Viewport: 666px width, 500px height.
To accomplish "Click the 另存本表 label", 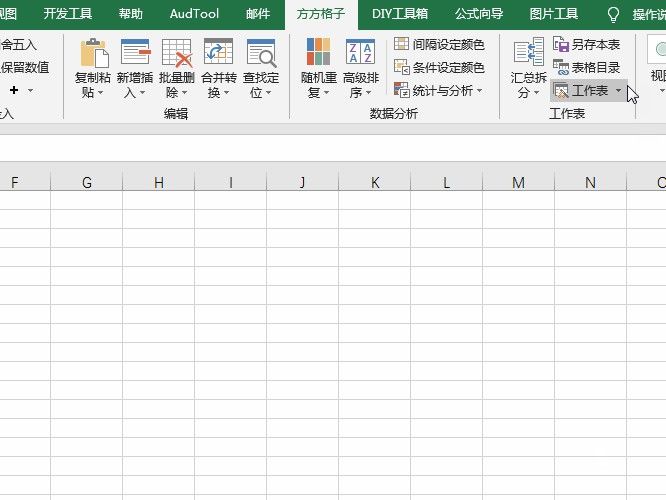I will 596,44.
